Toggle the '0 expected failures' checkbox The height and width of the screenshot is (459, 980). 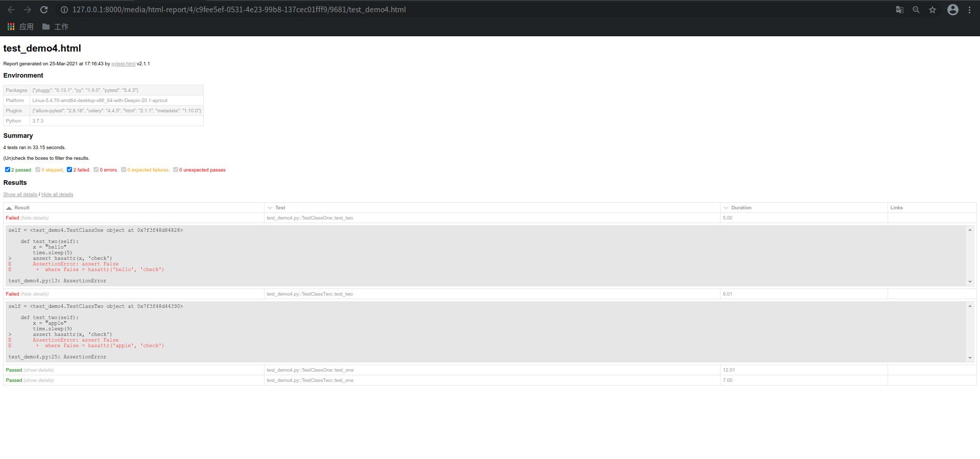(x=124, y=170)
